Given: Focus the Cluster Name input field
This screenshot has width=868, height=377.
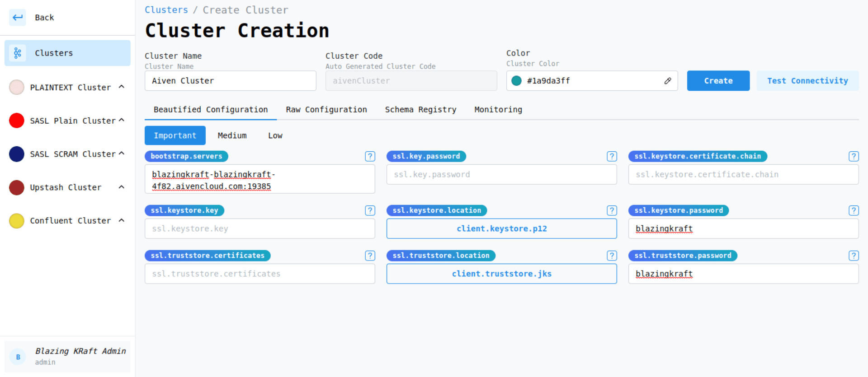Looking at the screenshot, I should [x=231, y=81].
